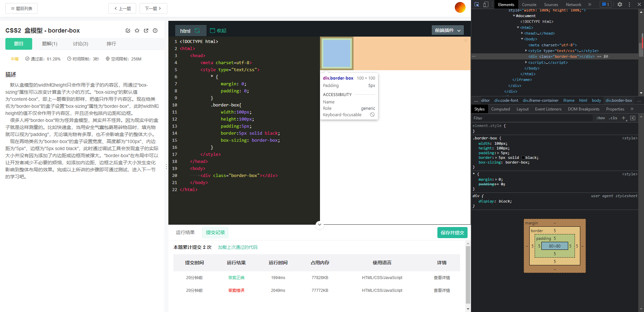
Task: Open the Computed styles tab
Action: pos(500,109)
